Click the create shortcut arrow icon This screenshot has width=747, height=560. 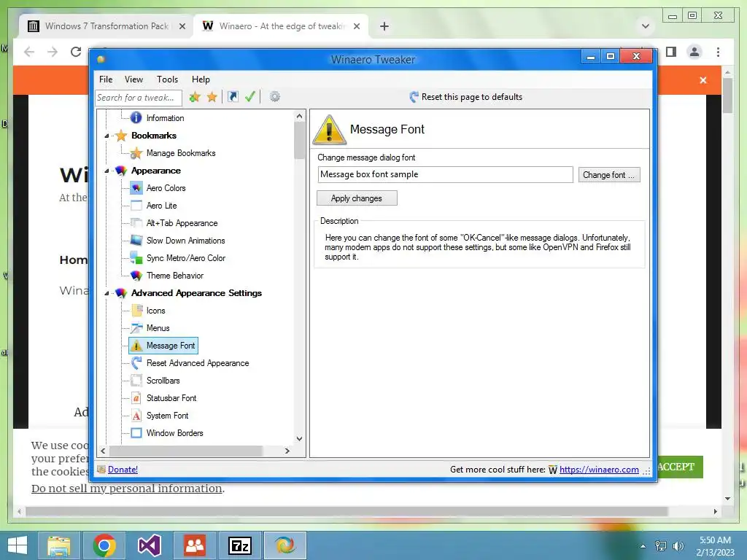(x=233, y=97)
